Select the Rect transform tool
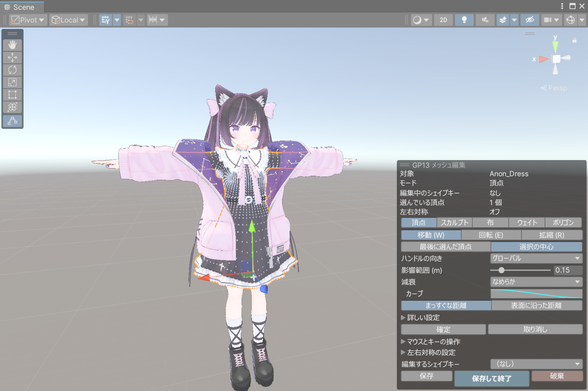588x391 pixels. point(12,95)
